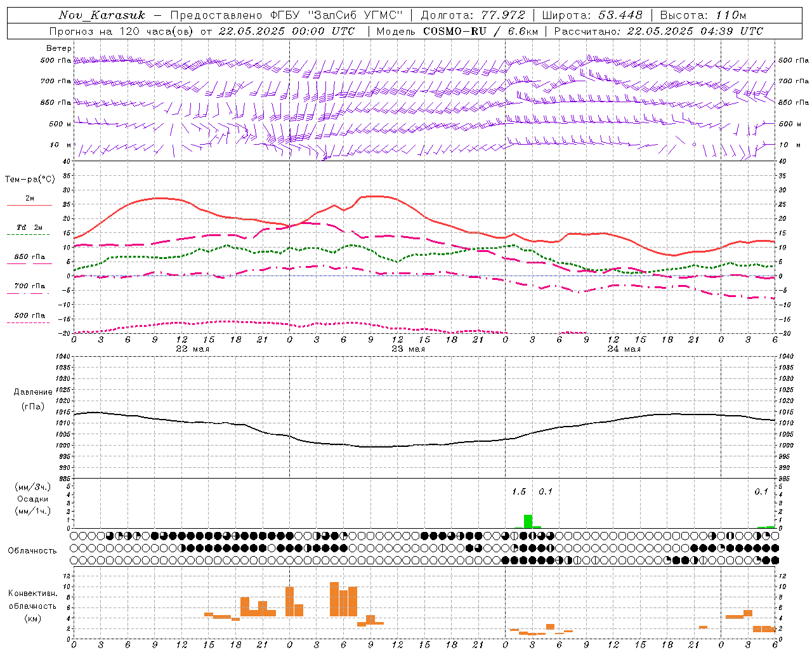This screenshot has height=650, width=812.
Task: Click the longitude value Долгота: 77.972
Action: [473, 15]
